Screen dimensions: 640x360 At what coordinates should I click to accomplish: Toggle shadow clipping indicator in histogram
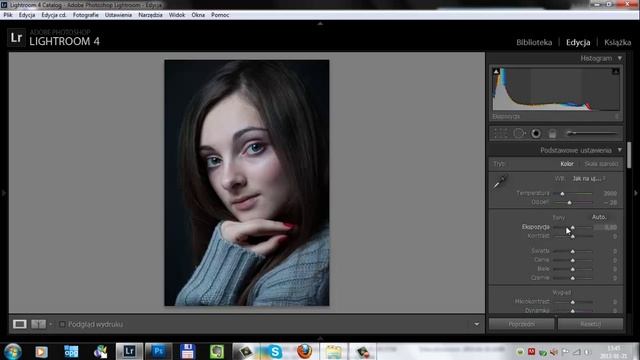click(x=496, y=71)
